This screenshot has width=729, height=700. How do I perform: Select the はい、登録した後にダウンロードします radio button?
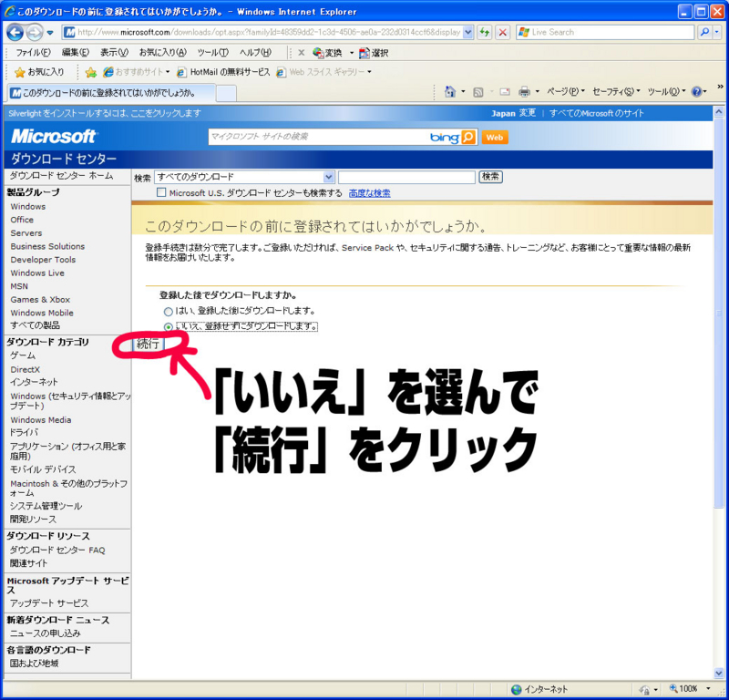pyautogui.click(x=168, y=311)
